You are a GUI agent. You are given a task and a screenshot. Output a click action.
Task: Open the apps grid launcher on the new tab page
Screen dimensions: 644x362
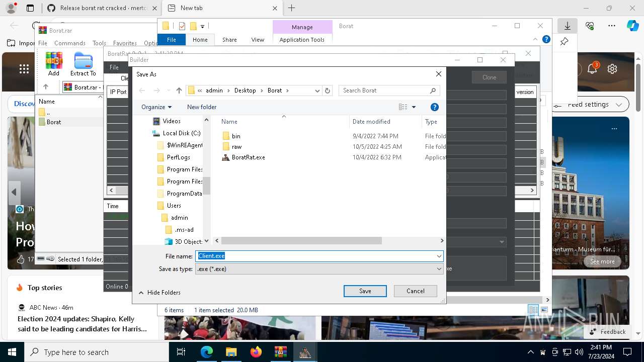tap(24, 69)
